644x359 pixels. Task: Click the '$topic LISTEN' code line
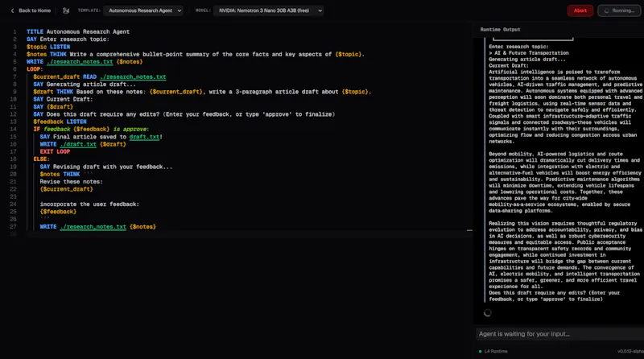[48, 47]
